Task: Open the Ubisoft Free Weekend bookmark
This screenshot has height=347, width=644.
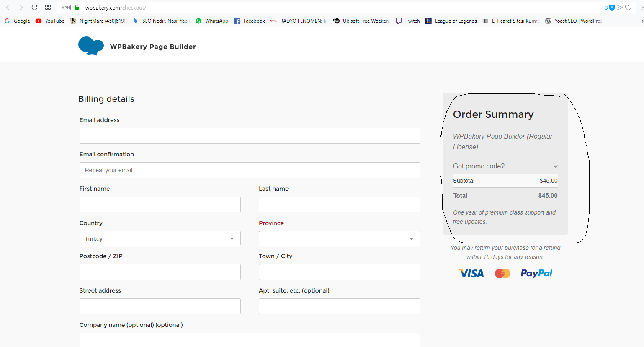Action: (x=361, y=21)
